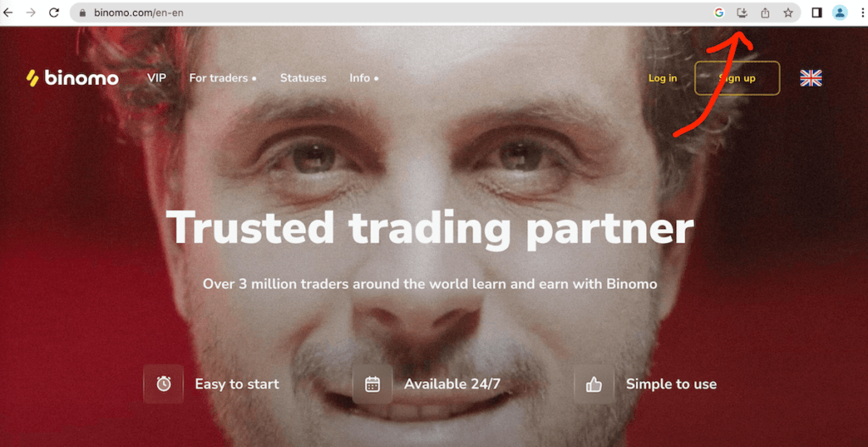Bookmark this page with the star icon
868x447 pixels.
(x=788, y=13)
